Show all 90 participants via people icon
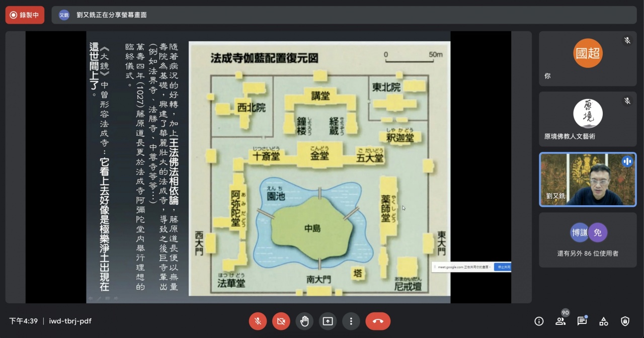Screen dimensions: 644x338 coord(560,321)
